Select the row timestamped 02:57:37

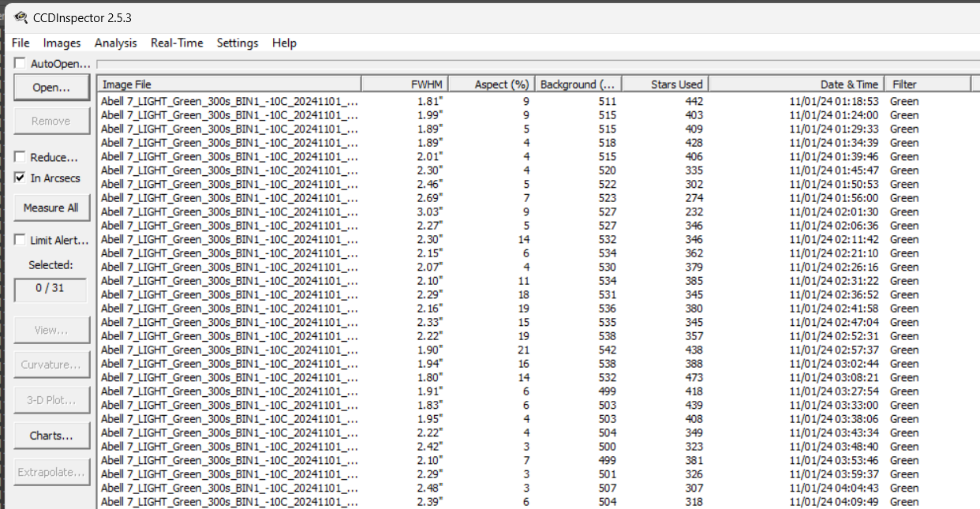[x=539, y=350]
